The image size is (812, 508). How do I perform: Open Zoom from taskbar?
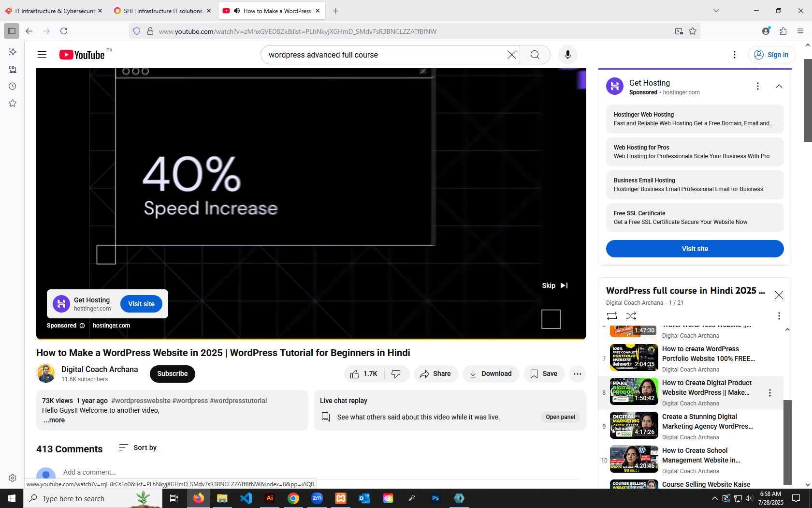pos(317,498)
